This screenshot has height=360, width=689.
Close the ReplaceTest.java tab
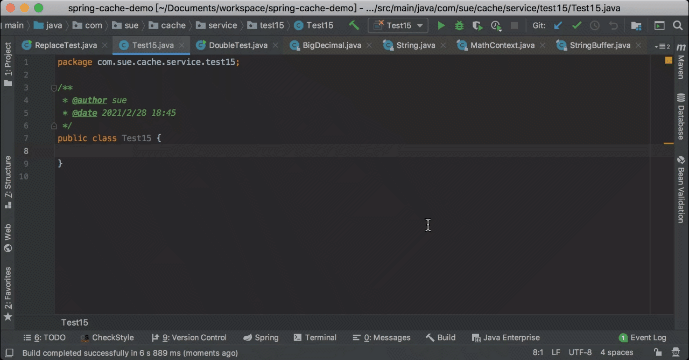point(105,45)
